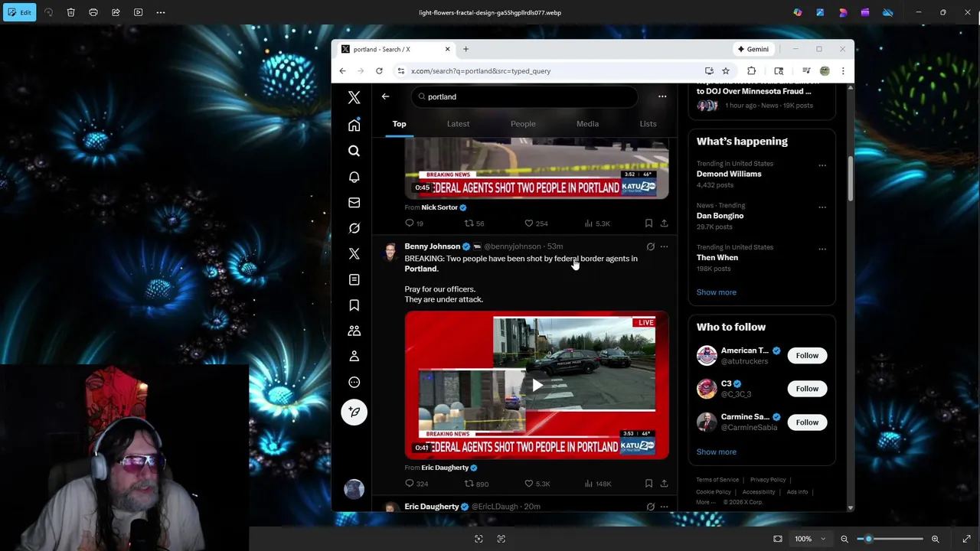
Task: Open Chrome media controls icon
Action: [806, 71]
